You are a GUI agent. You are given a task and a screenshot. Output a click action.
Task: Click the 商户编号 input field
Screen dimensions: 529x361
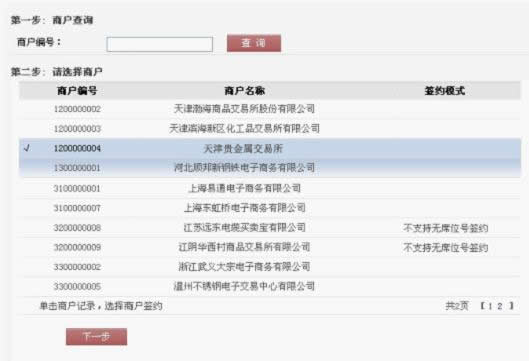click(160, 44)
